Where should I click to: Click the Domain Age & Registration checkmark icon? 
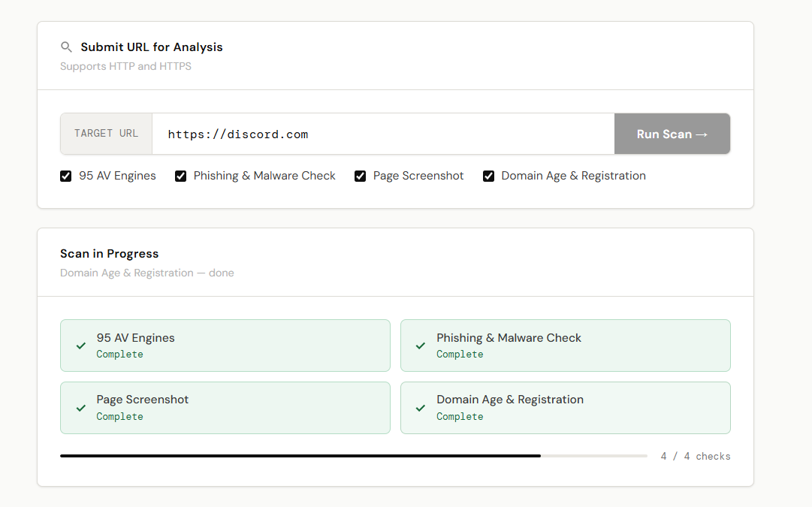[421, 408]
